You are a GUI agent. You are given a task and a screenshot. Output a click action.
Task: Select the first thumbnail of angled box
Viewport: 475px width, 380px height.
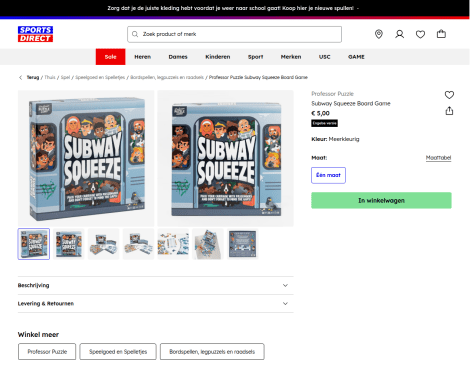click(34, 244)
